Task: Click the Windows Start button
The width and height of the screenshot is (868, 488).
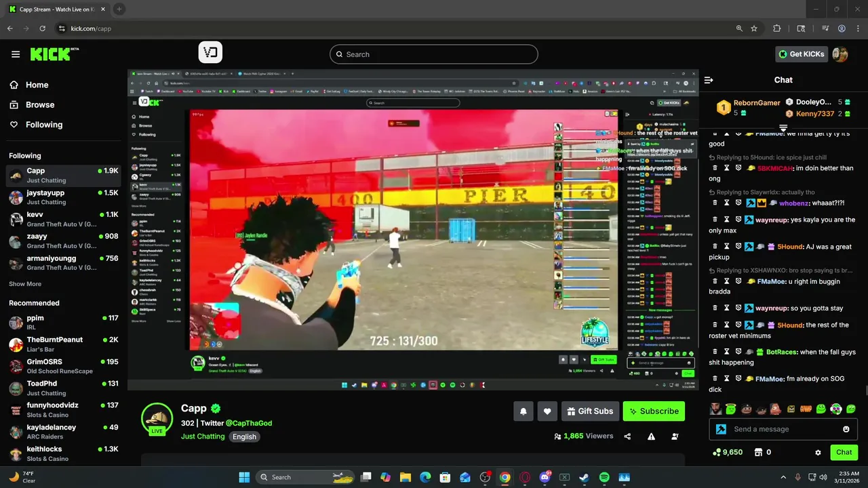Action: (x=244, y=477)
